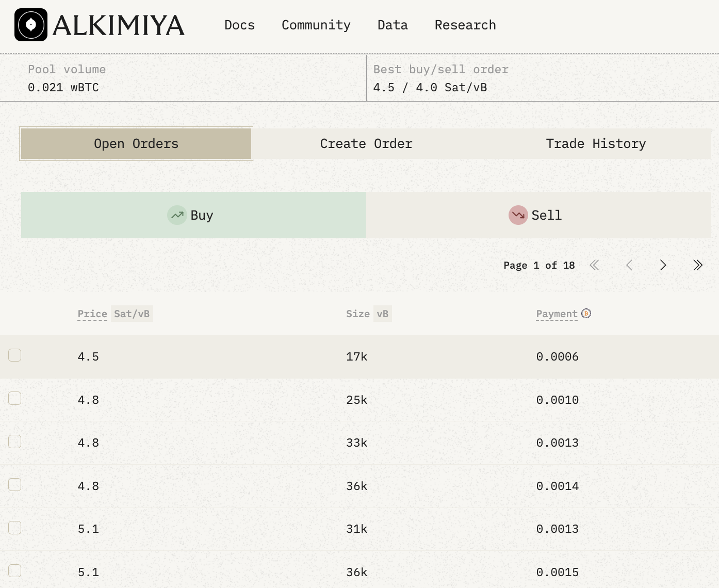Check the 4.8 price 33k order checkbox

point(15,442)
